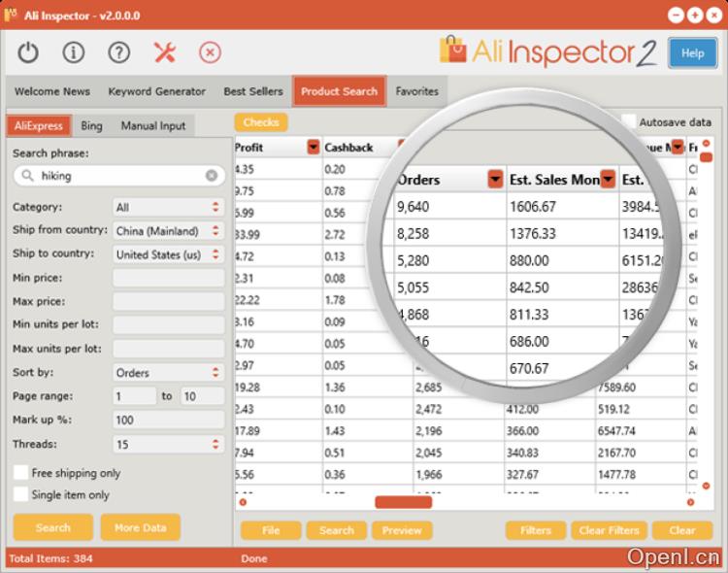Open the Category dropdown
This screenshot has height=573, width=728.
(x=168, y=207)
